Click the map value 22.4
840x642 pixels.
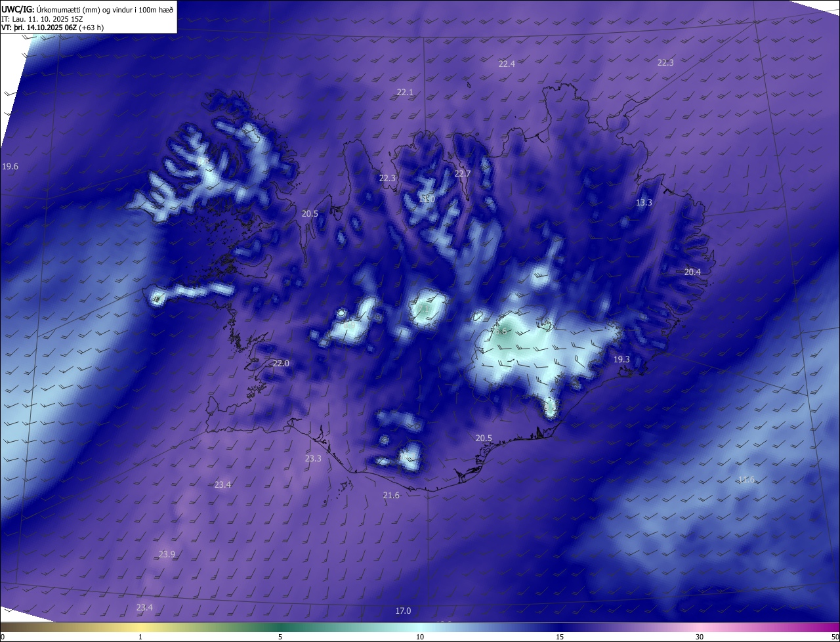tap(507, 64)
